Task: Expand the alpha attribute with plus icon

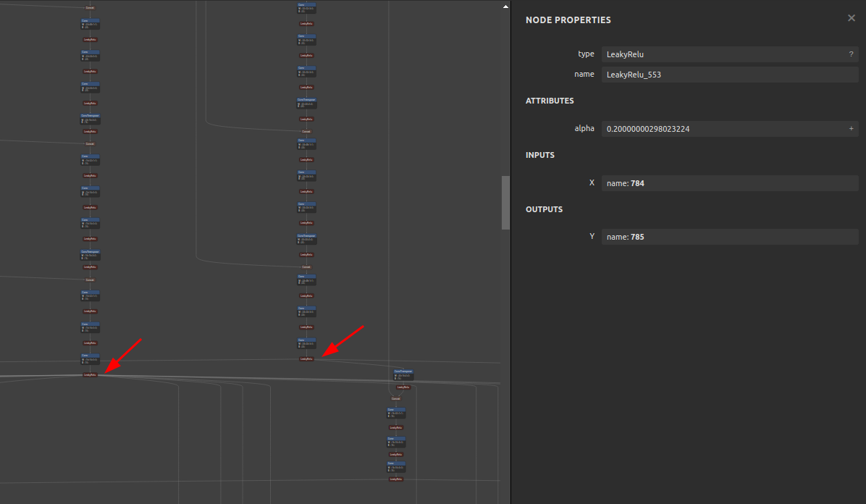Action: point(851,129)
